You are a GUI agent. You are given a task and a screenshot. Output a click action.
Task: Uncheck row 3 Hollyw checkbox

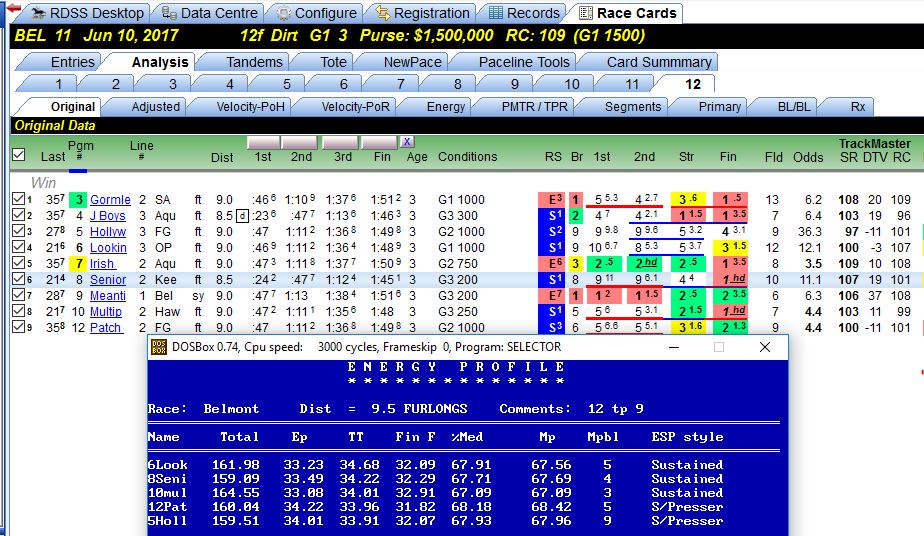point(18,231)
